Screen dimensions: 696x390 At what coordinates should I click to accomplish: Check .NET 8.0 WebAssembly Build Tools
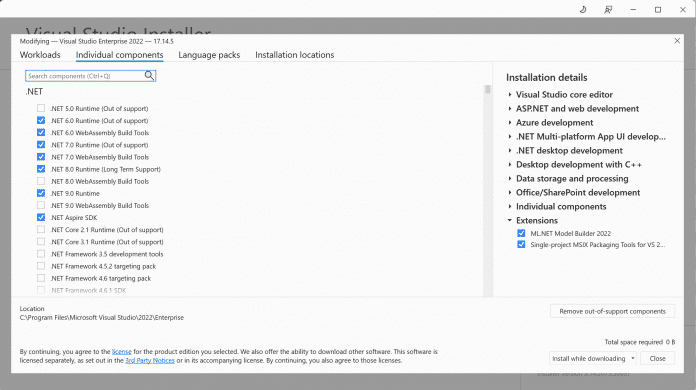pos(41,181)
